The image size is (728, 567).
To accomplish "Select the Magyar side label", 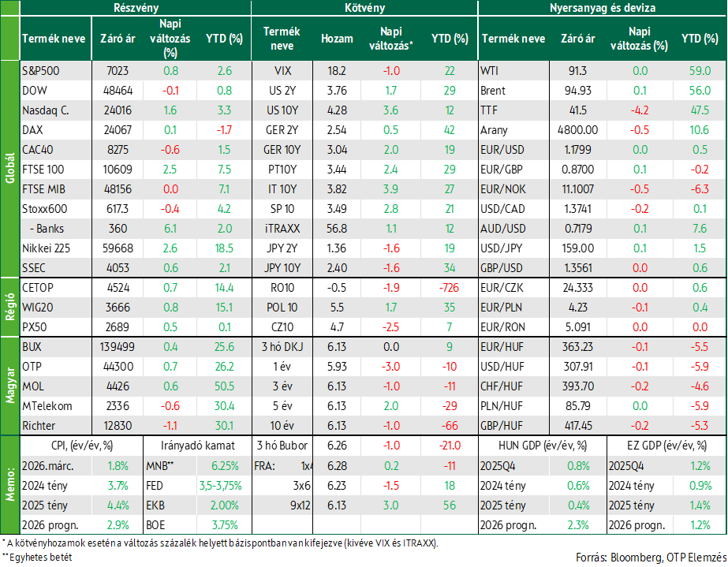I will 10,386.
